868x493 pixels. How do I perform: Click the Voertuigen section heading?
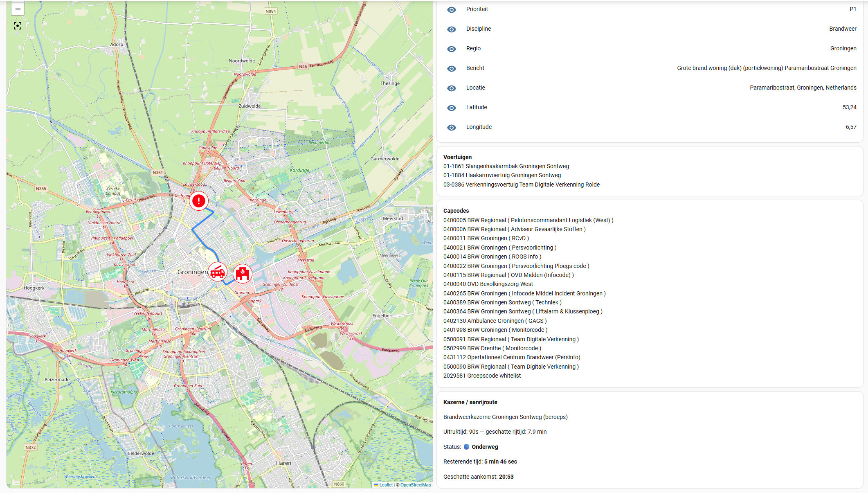tap(457, 157)
